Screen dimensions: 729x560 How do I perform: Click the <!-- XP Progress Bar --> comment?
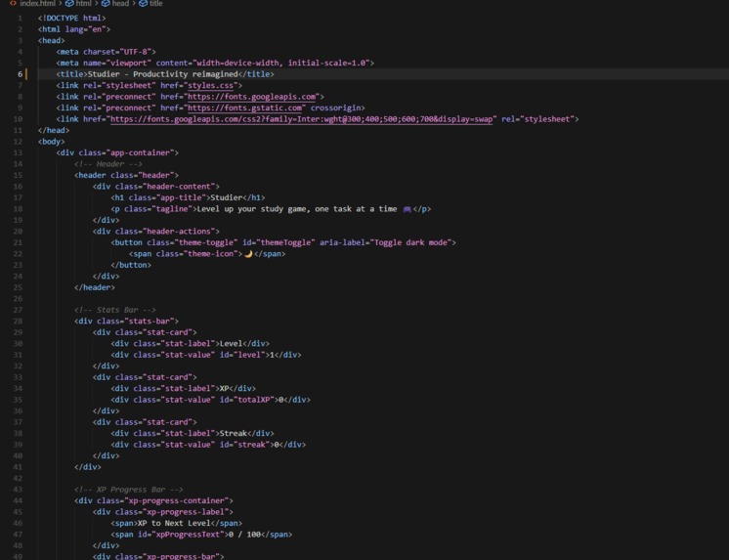click(x=129, y=490)
